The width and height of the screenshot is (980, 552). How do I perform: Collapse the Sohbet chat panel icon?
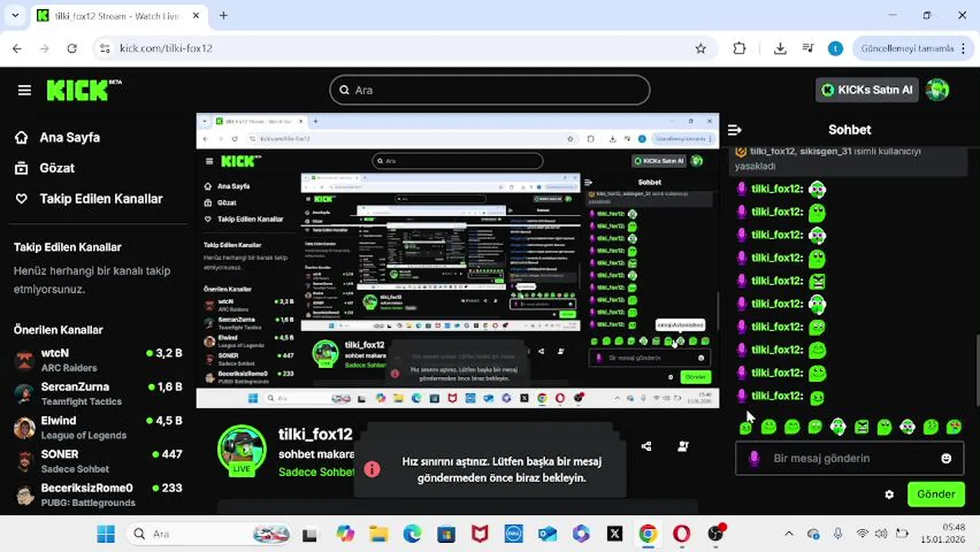point(735,130)
